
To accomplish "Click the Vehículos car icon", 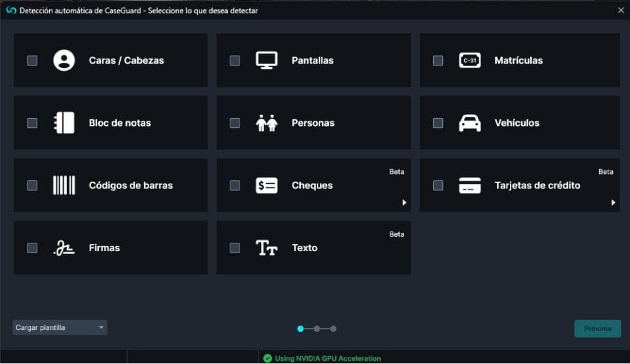I will click(x=470, y=123).
